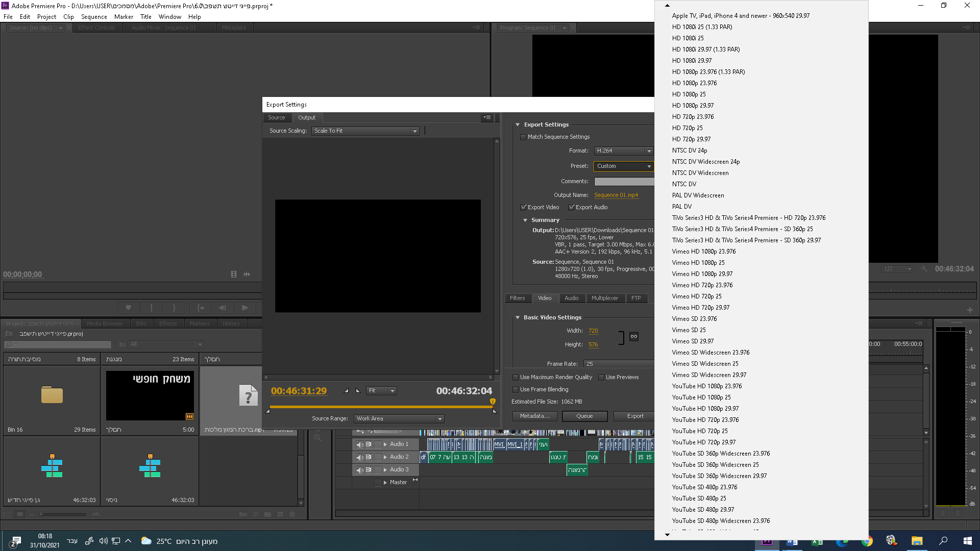Open the Source Range dropdown
This screenshot has height=551, width=980.
pyautogui.click(x=399, y=419)
